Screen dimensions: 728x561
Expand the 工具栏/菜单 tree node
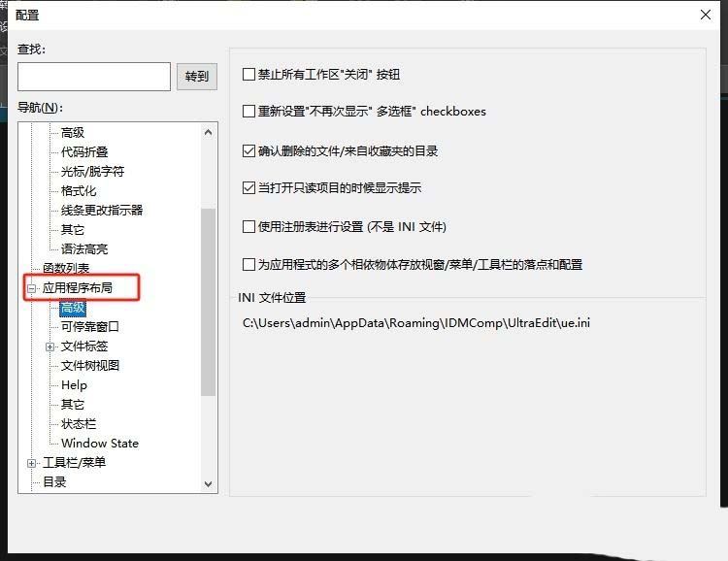(32, 463)
